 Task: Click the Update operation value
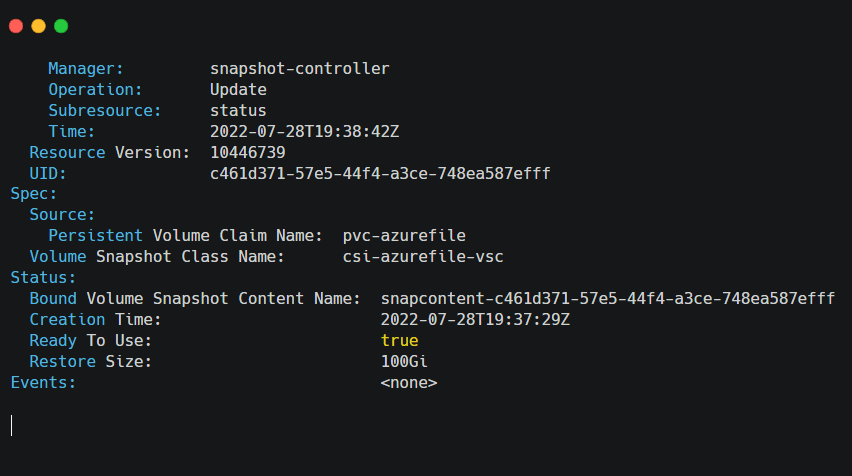[x=238, y=90]
